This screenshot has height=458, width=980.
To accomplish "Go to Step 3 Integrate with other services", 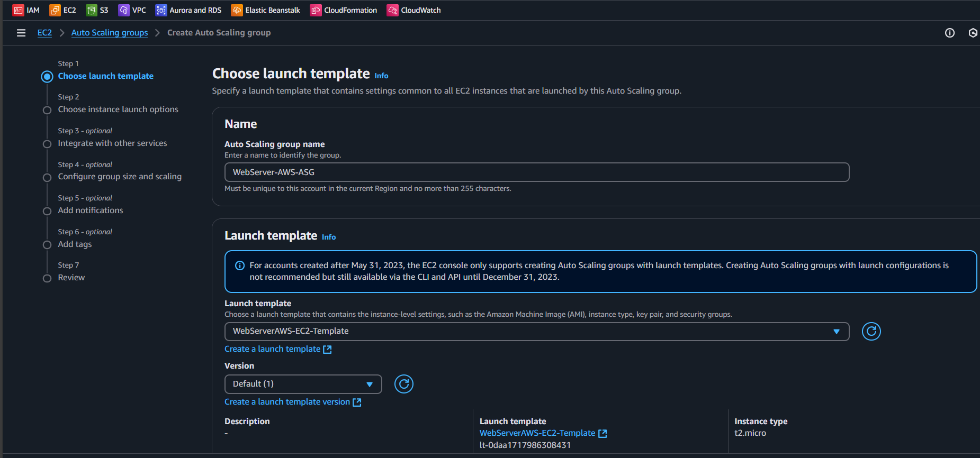I will point(112,143).
